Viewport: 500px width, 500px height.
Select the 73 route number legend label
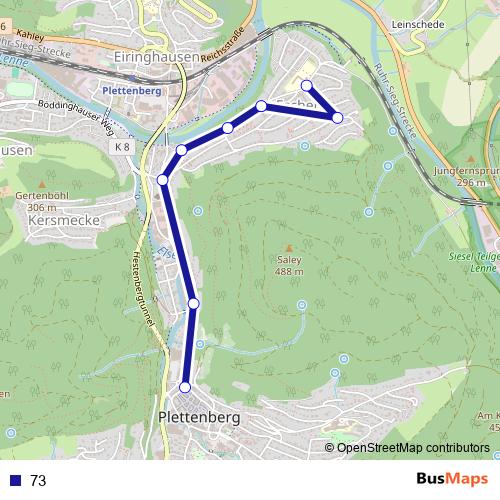38,480
